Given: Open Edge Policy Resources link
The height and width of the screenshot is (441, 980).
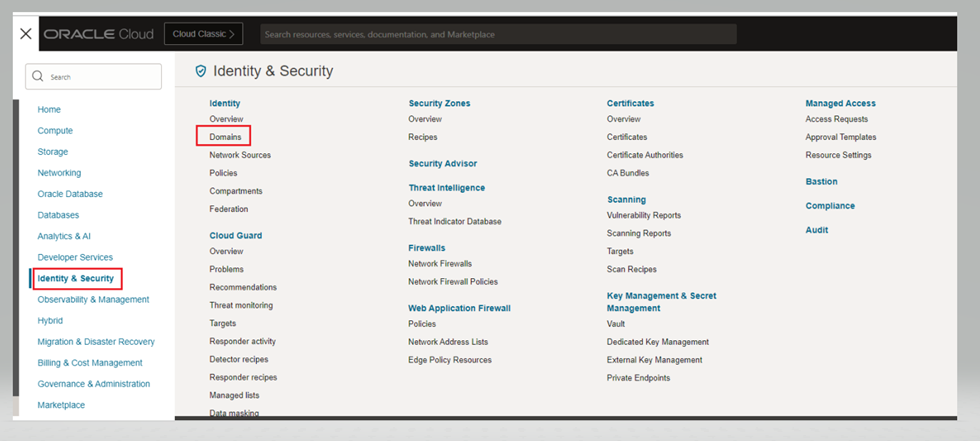Looking at the screenshot, I should 450,360.
